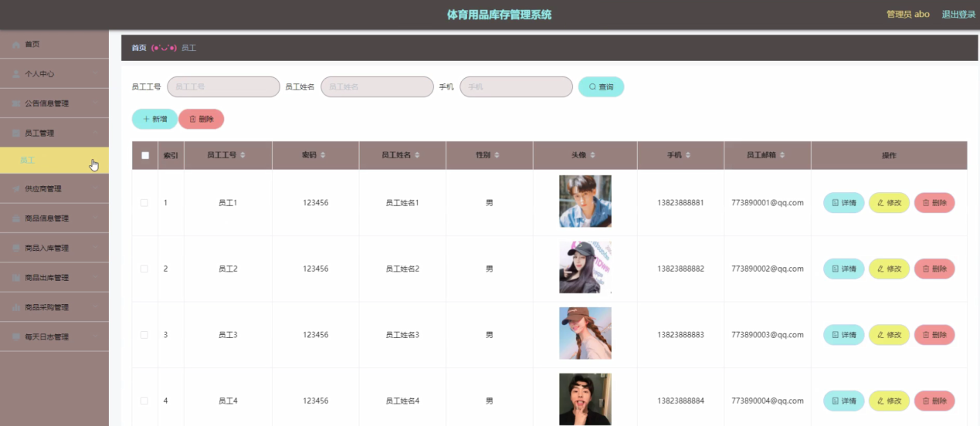Click the icon beside 商品采购管理
Image resolution: width=980 pixels, height=426 pixels.
pyautogui.click(x=17, y=307)
